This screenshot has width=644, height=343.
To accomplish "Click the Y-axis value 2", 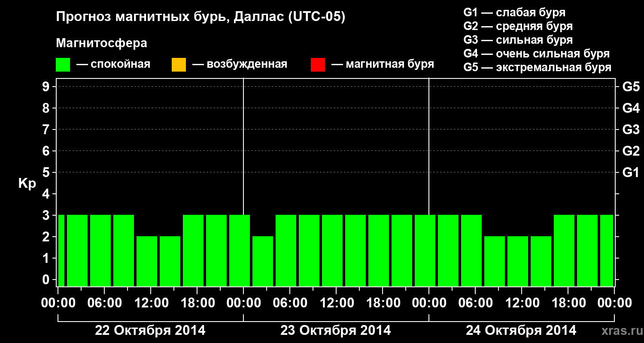I will (x=47, y=237).
